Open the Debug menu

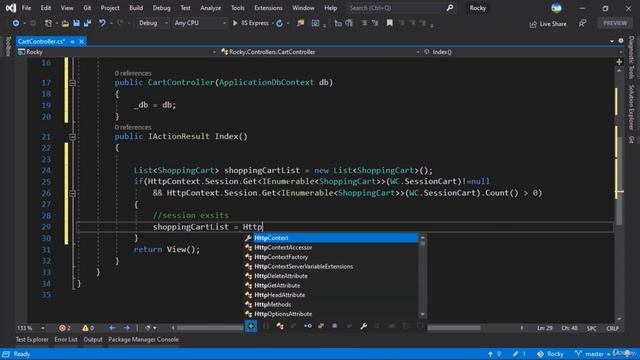click(162, 8)
